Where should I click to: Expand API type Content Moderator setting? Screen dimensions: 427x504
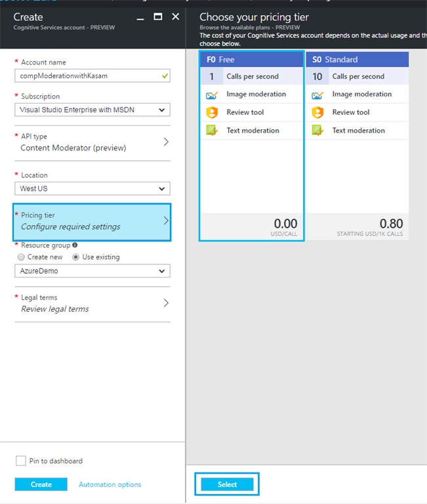click(92, 142)
